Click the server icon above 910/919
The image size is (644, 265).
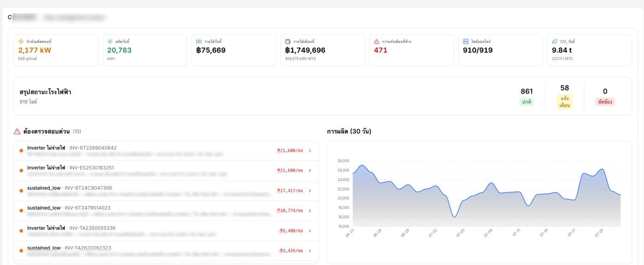pos(466,41)
